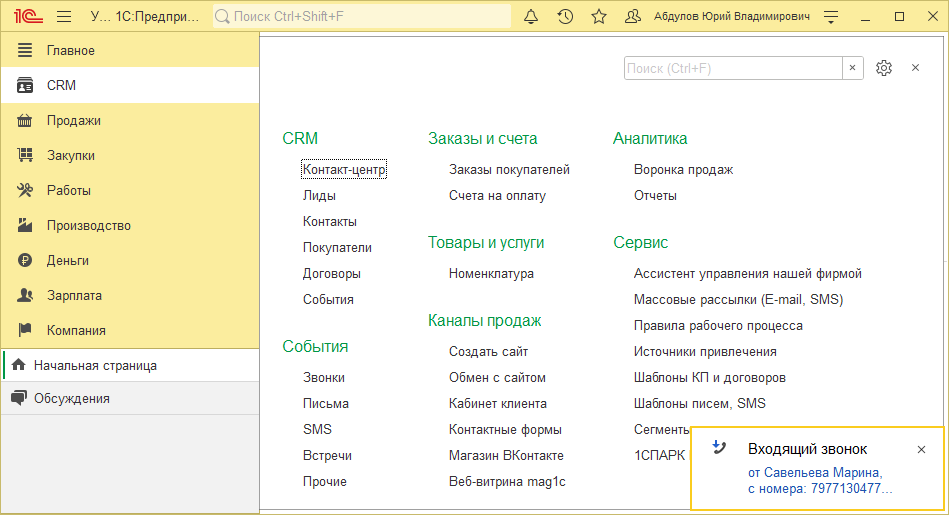Switch to the Обсуждения tab

[130, 398]
